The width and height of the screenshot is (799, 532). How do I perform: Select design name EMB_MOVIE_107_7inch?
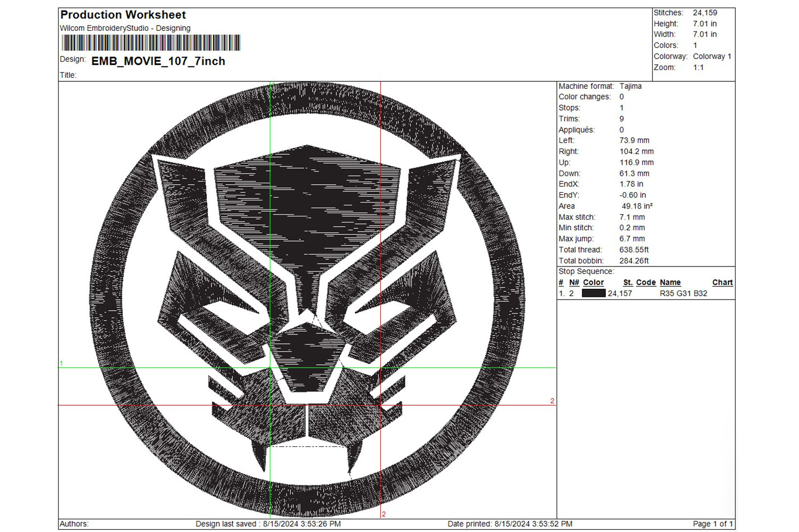point(158,61)
